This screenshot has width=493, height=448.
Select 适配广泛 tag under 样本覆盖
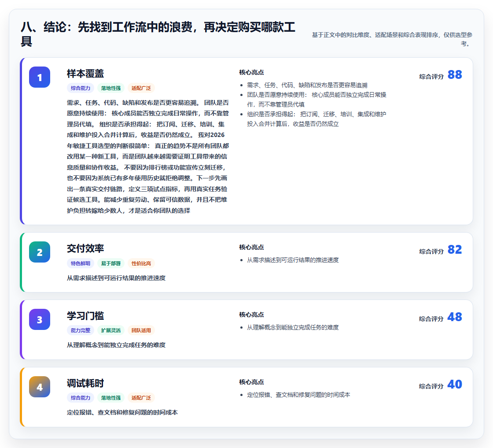coord(141,88)
